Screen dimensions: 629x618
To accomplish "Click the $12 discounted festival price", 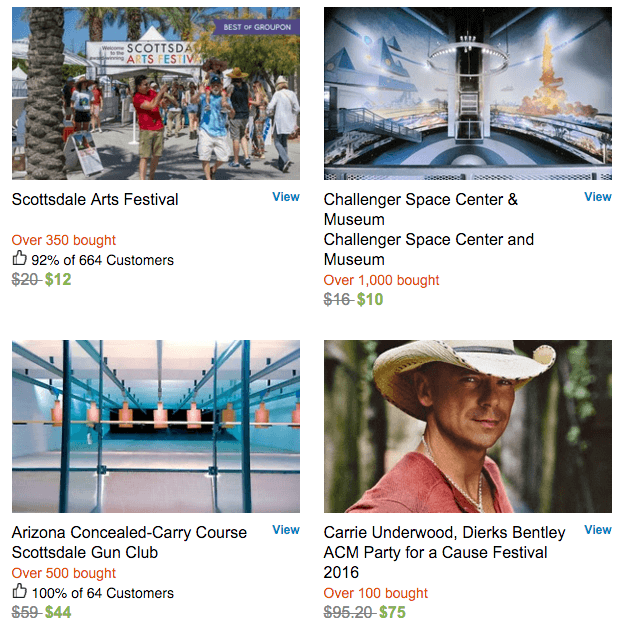I will [x=58, y=279].
